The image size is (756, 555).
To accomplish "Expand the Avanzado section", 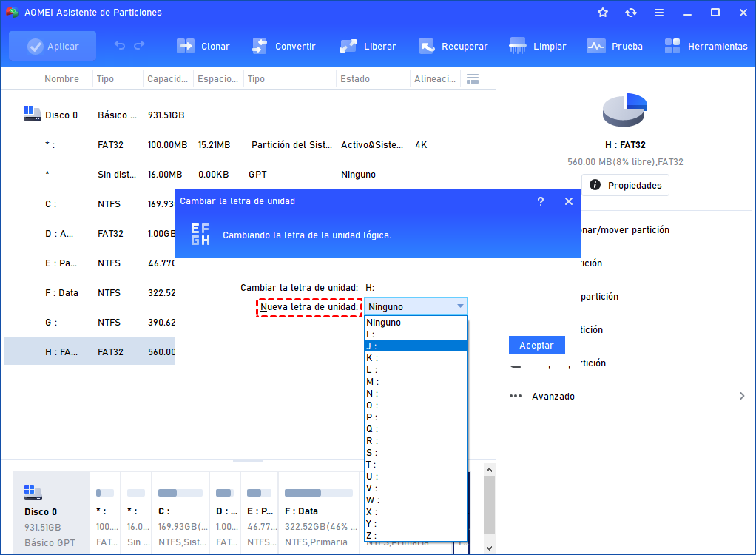I will 742,396.
